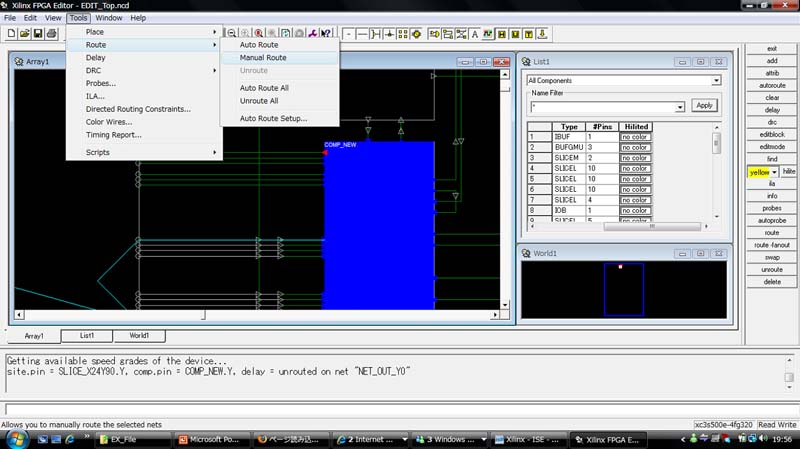The height and width of the screenshot is (449, 800).
Task: Open the yellow highlight color dropdown
Action: tap(774, 172)
